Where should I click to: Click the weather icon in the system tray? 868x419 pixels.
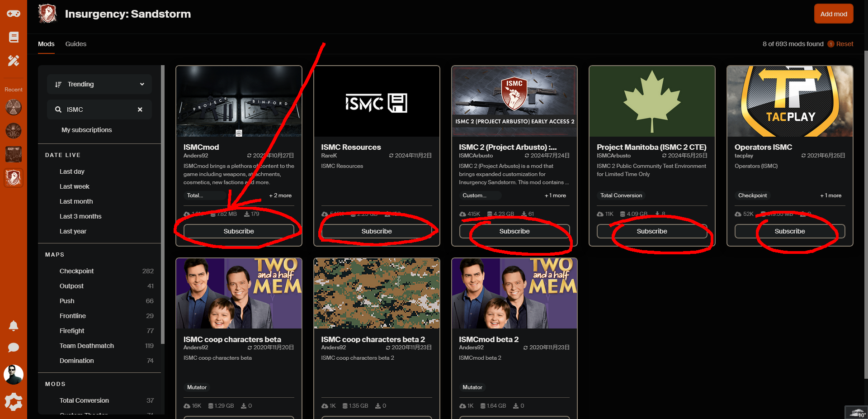(x=857, y=413)
